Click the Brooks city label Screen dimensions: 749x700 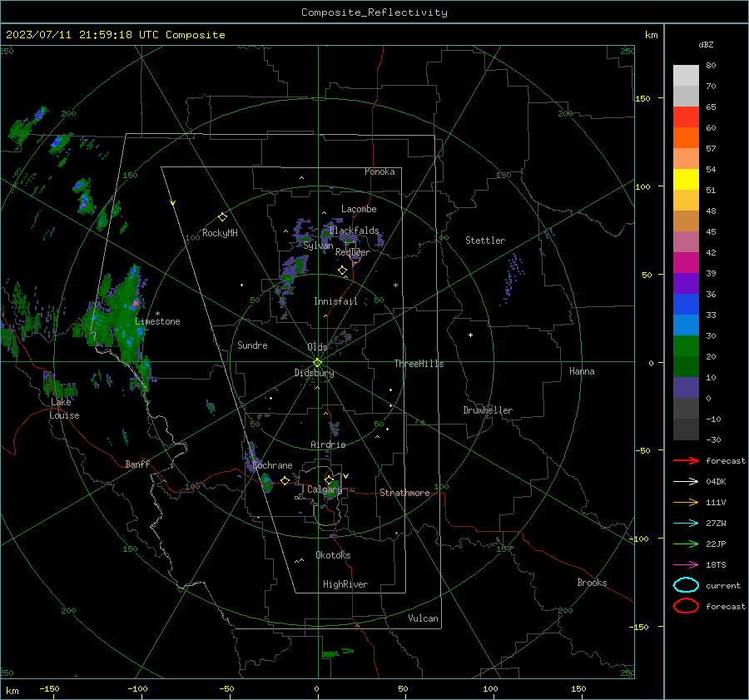[592, 583]
